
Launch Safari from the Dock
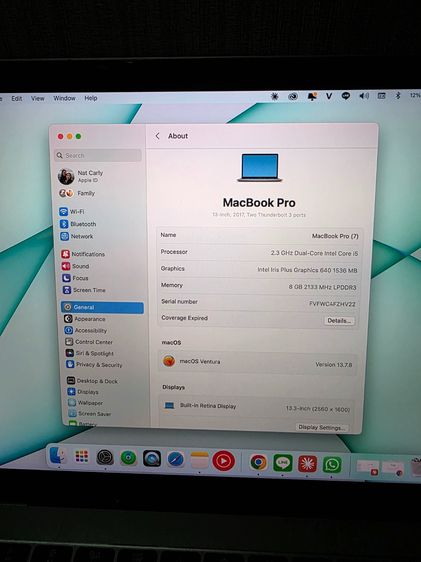176,459
